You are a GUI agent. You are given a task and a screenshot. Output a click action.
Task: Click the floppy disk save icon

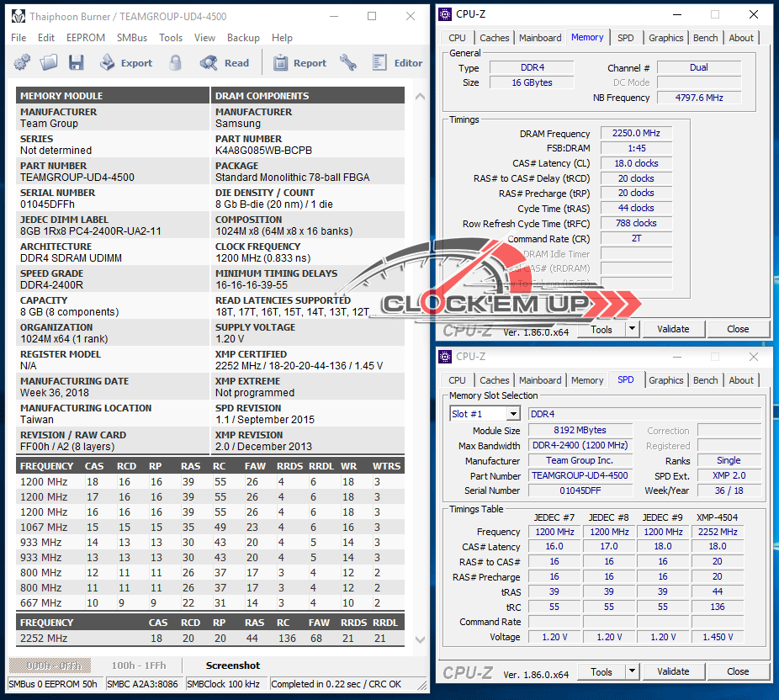(77, 62)
